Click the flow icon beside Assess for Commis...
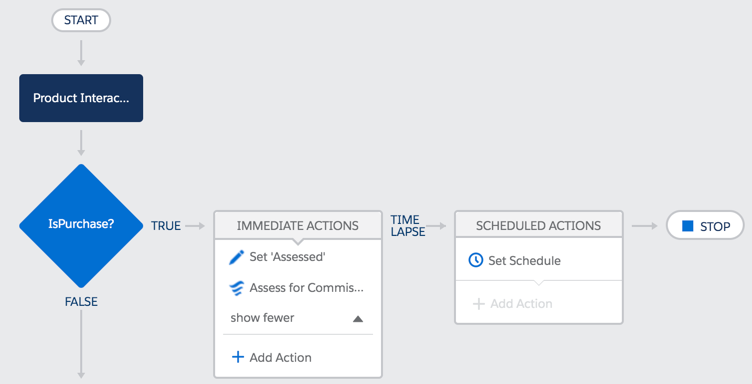This screenshot has height=384, width=752. tap(236, 288)
